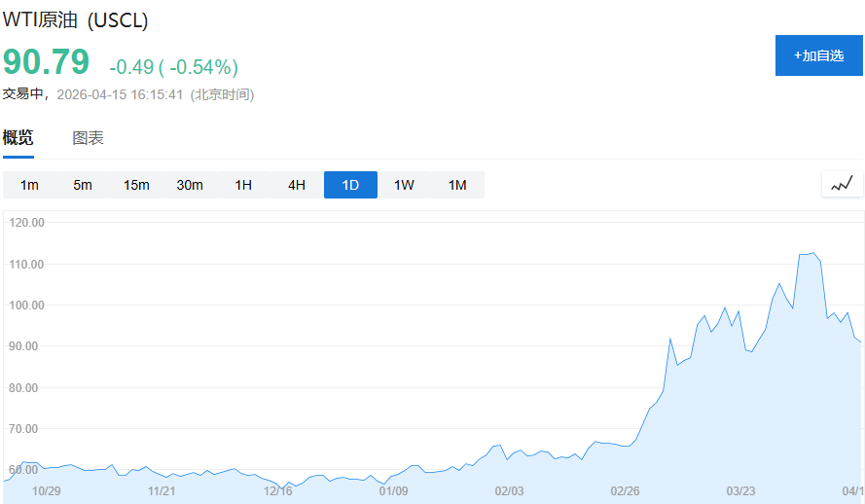The image size is (865, 504).
Task: Select the 1m timeframe
Action: coord(29,185)
